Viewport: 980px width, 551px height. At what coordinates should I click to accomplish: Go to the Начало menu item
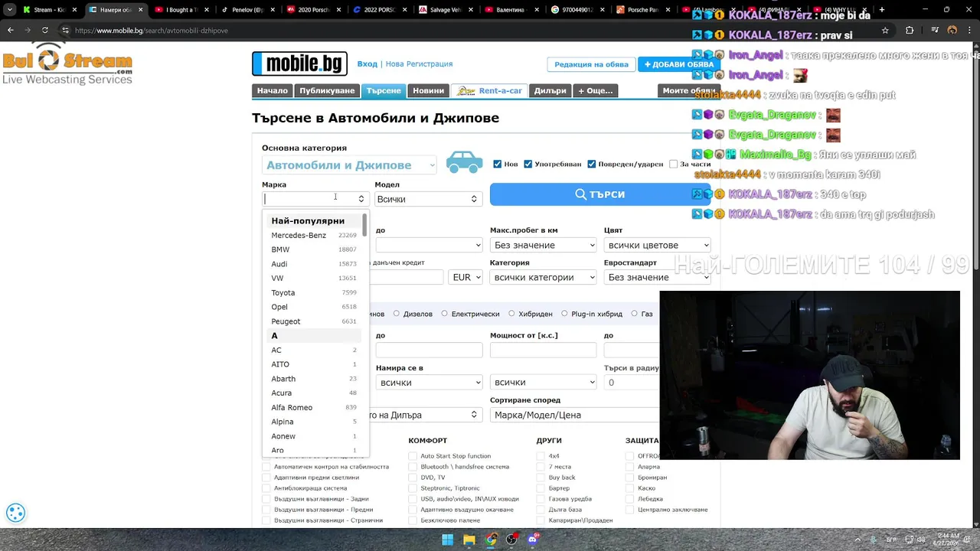pos(273,90)
